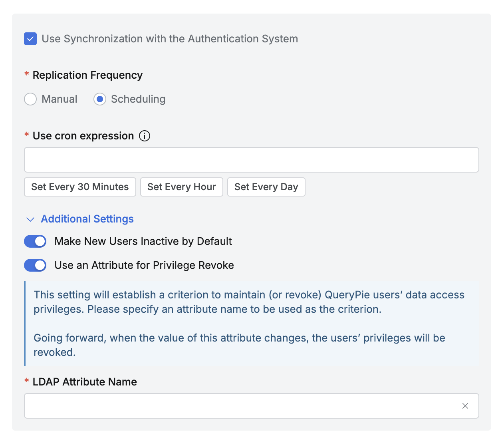The width and height of the screenshot is (504, 437).
Task: Click the LDAP Attribute Name field label
Action: pos(85,382)
